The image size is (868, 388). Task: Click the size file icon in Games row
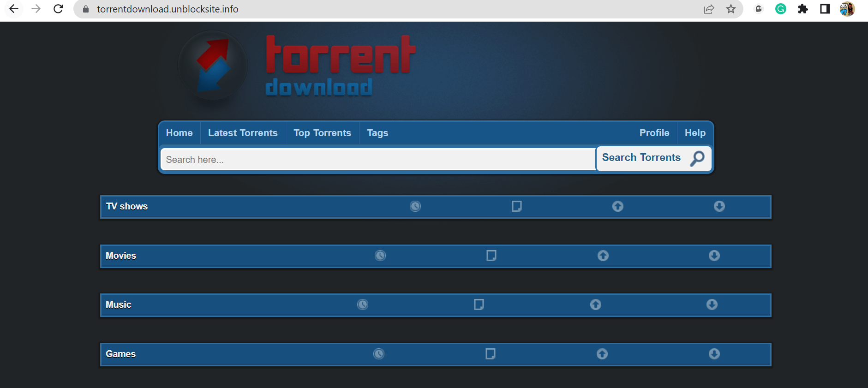491,354
